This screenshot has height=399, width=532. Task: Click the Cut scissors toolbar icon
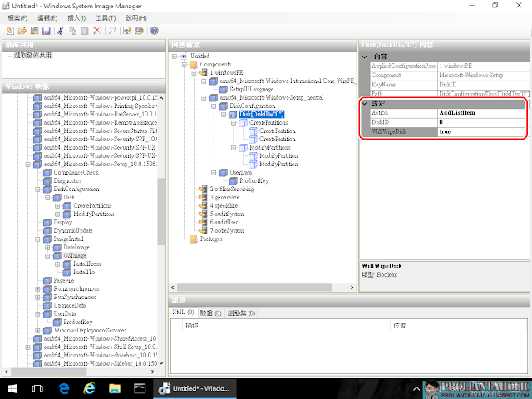[x=61, y=31]
